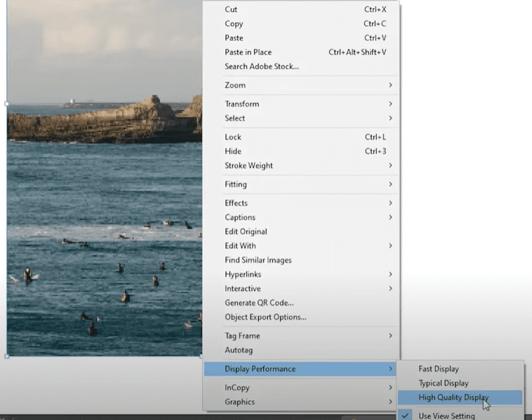Open Search Adobe Stock
The image size is (532, 420).
click(301, 67)
